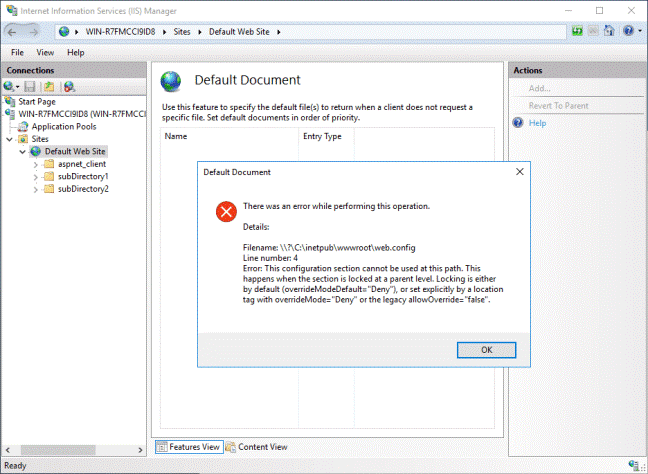The height and width of the screenshot is (474, 648).
Task: Open the Help icon in address bar
Action: pos(628,31)
